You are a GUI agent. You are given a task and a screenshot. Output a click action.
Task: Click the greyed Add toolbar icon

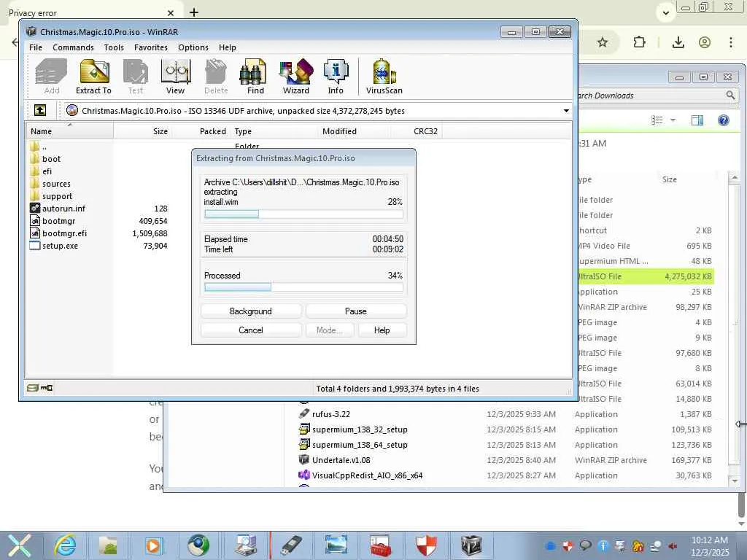tap(52, 77)
